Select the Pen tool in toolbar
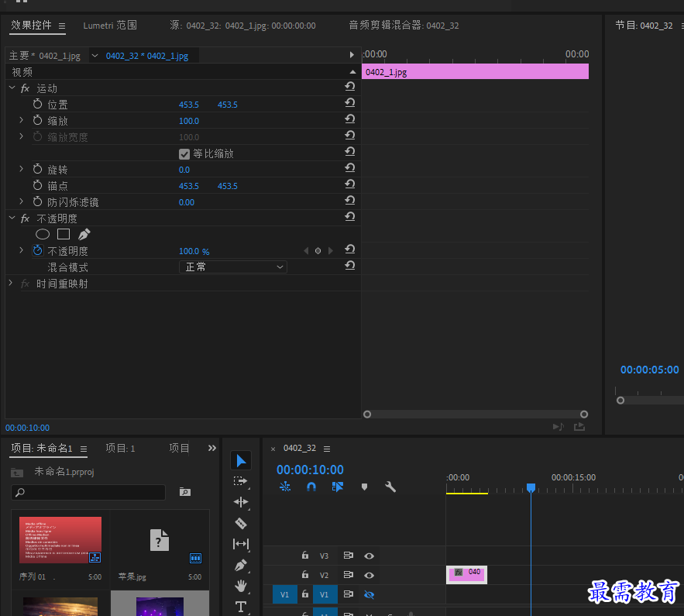The width and height of the screenshot is (684, 616). [241, 565]
